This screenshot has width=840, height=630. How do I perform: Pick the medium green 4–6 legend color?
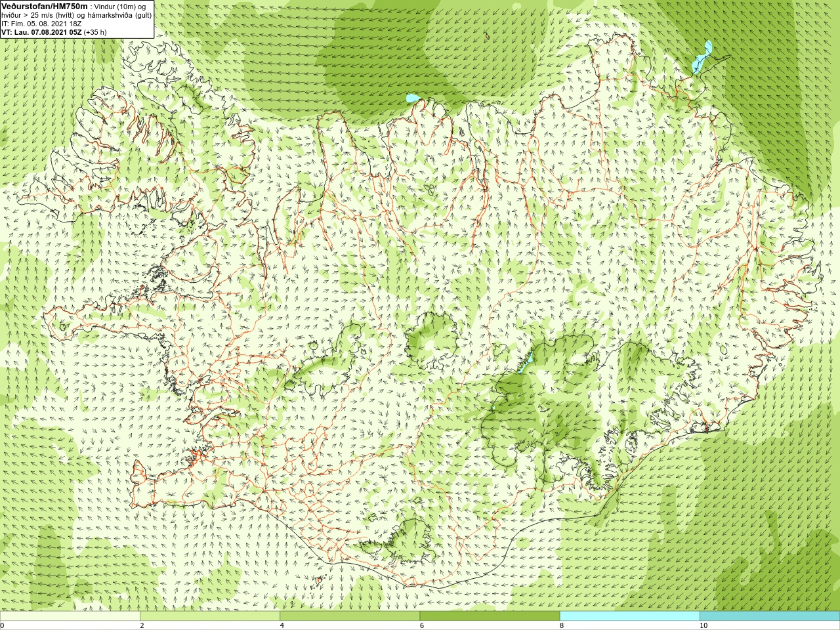tap(350, 616)
